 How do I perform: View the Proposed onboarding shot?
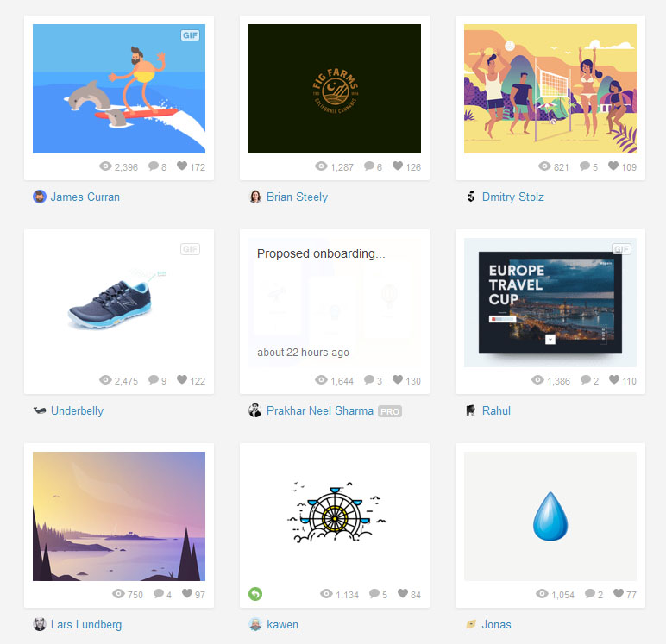click(335, 303)
